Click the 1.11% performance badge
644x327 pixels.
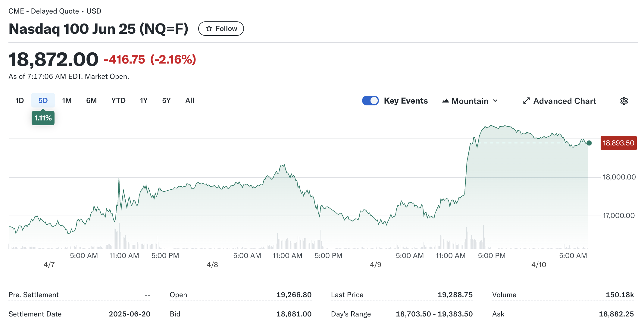[43, 118]
